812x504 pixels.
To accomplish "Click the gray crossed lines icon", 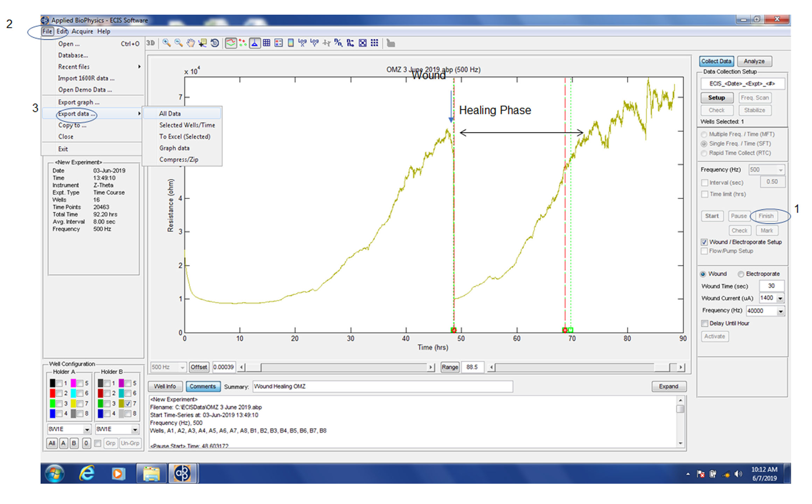I will point(327,43).
